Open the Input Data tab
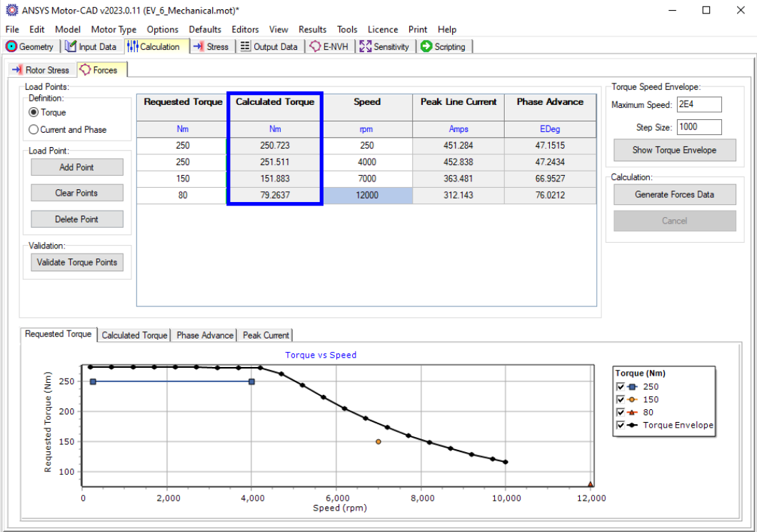The height and width of the screenshot is (532, 757). pos(91,47)
